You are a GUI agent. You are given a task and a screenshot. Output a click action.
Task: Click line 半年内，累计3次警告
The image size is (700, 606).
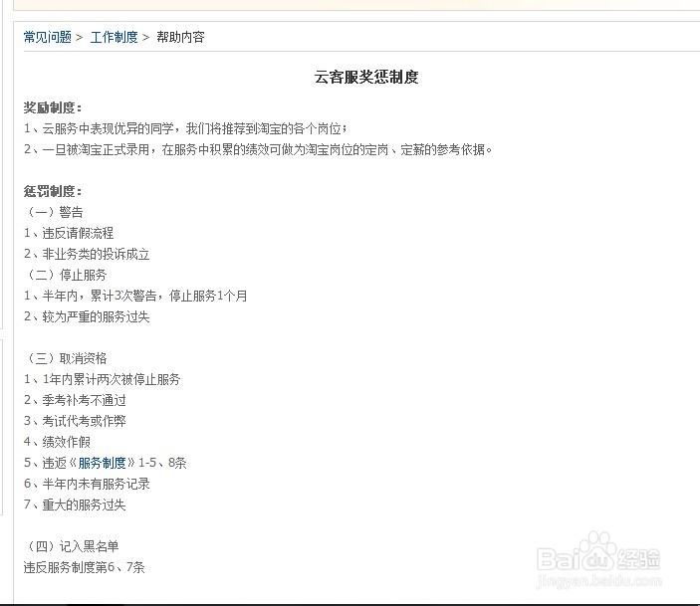[135, 296]
